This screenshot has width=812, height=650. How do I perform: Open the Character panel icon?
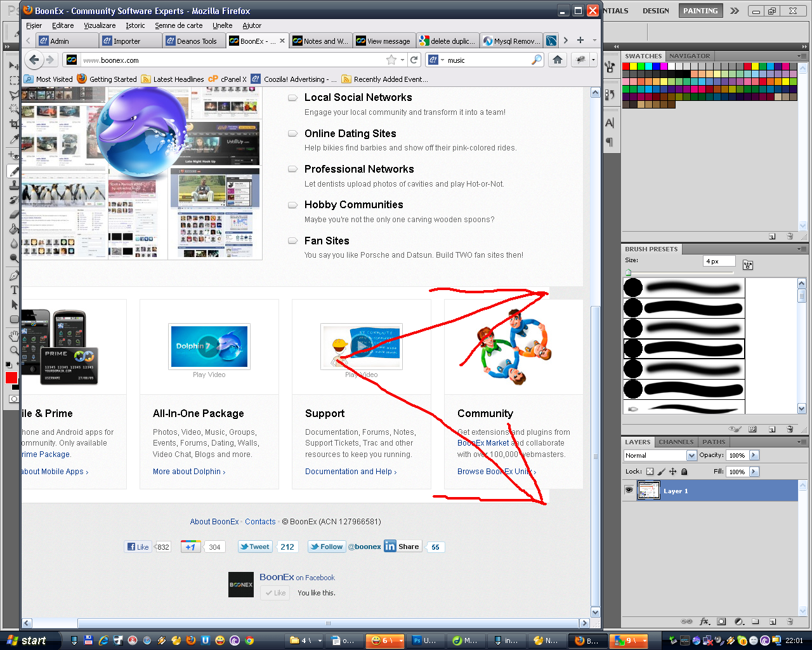pos(610,123)
